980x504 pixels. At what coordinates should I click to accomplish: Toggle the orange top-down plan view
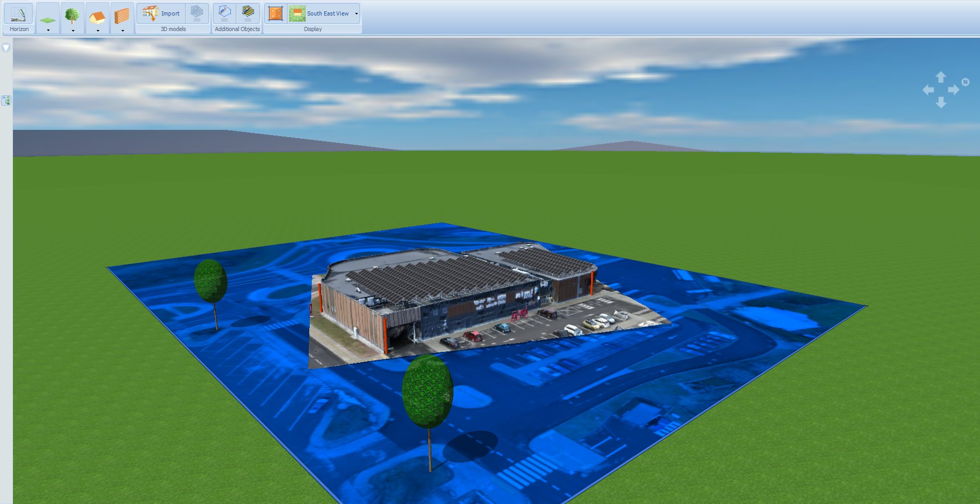[276, 13]
